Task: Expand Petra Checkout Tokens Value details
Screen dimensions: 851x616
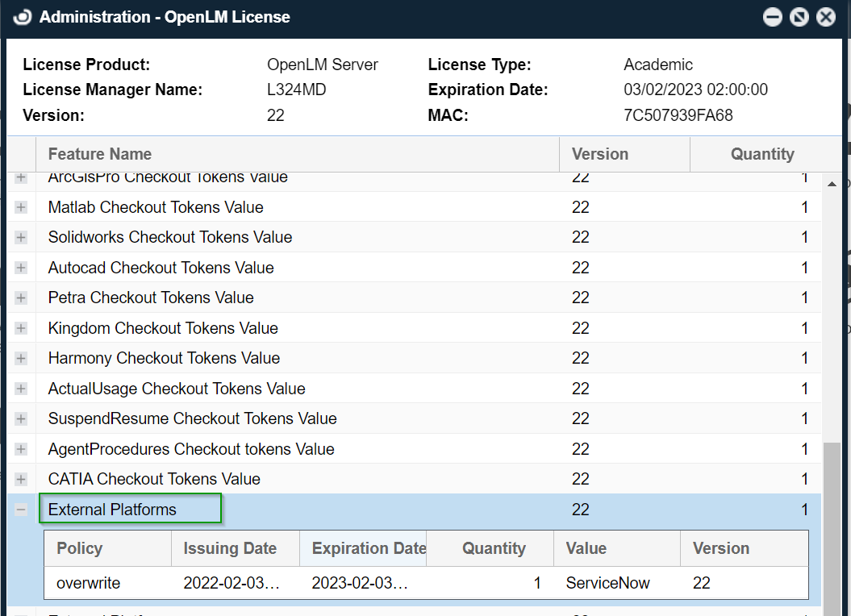Action: pos(21,298)
